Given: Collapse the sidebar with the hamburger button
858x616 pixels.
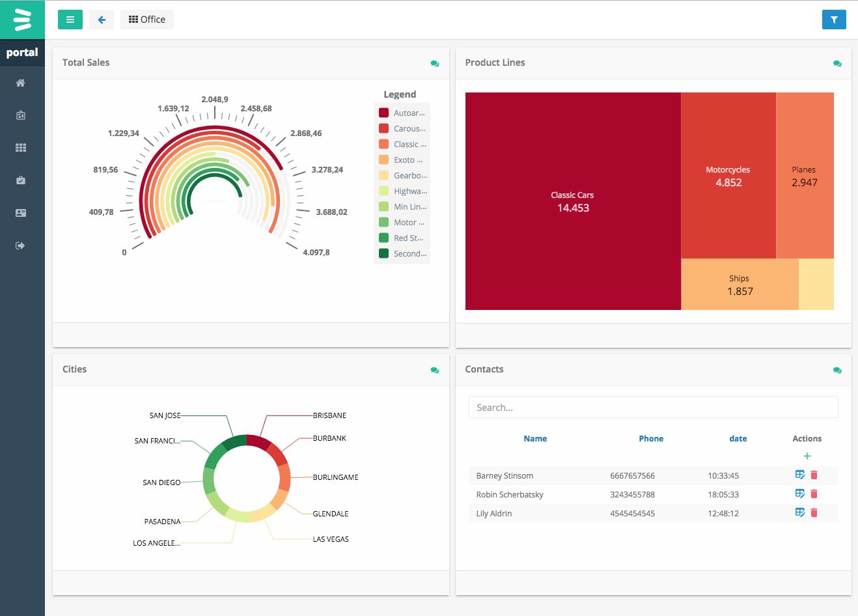Looking at the screenshot, I should point(70,20).
